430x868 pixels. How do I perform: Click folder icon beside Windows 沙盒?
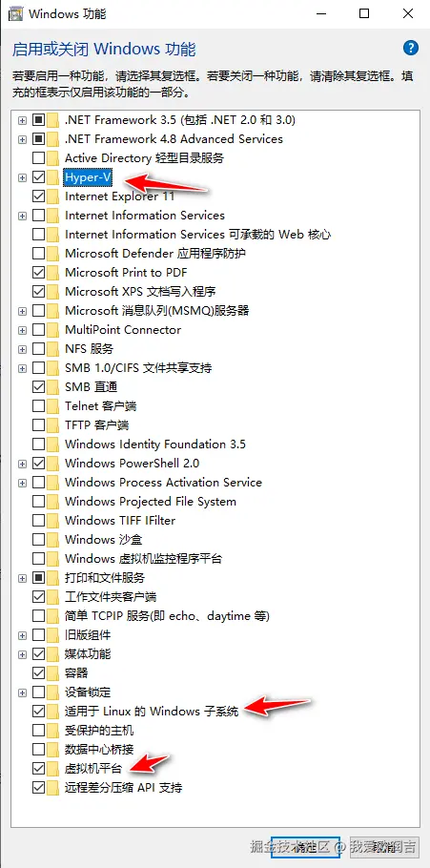52,539
